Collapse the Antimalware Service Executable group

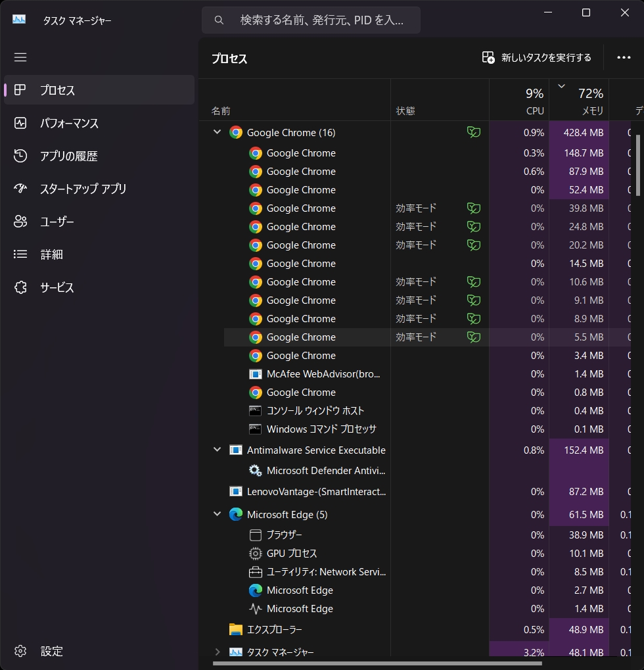(x=217, y=450)
